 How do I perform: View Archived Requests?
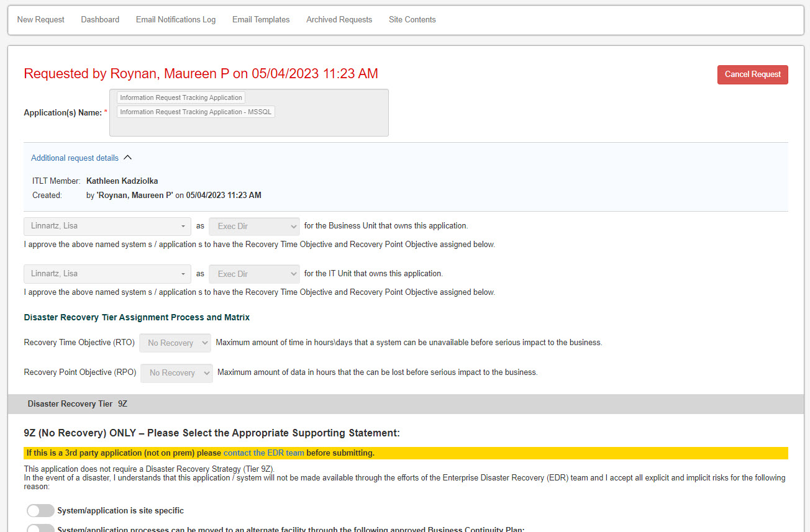pyautogui.click(x=339, y=20)
